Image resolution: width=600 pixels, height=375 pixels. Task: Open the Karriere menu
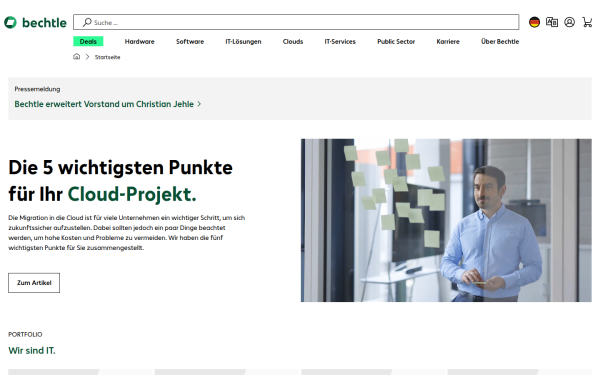(448, 41)
